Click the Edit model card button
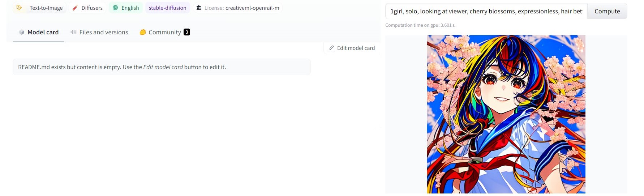Image resolution: width=644 pixels, height=196 pixels. click(352, 48)
